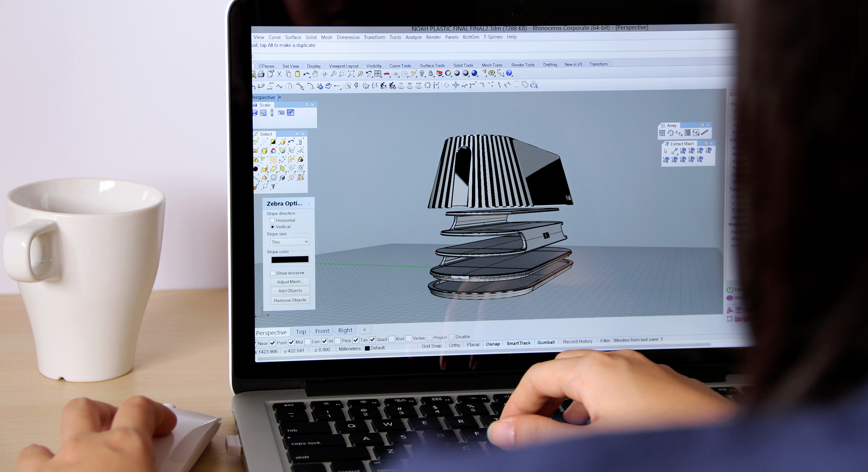Viewport: 868px width, 472px height.
Task: Click the Linear Array diagonal icon
Action: click(x=705, y=133)
